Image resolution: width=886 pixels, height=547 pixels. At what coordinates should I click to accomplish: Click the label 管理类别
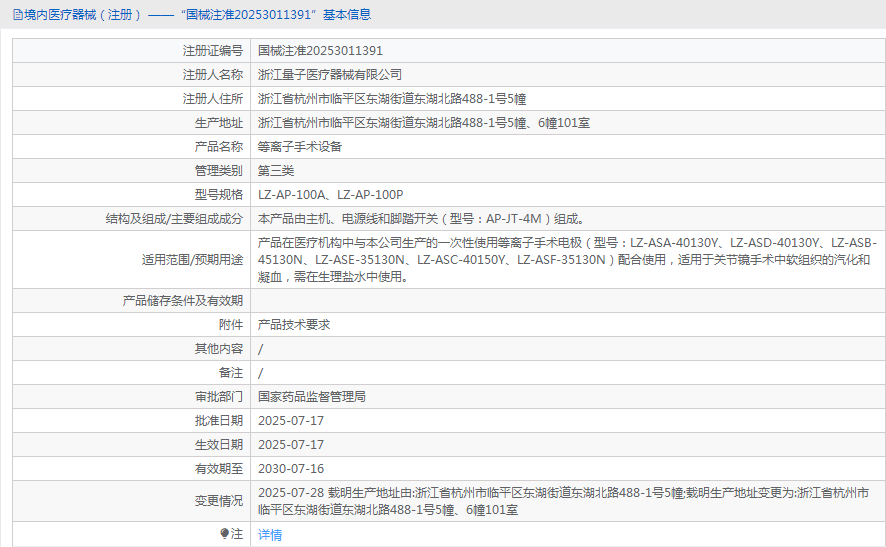pyautogui.click(x=219, y=171)
